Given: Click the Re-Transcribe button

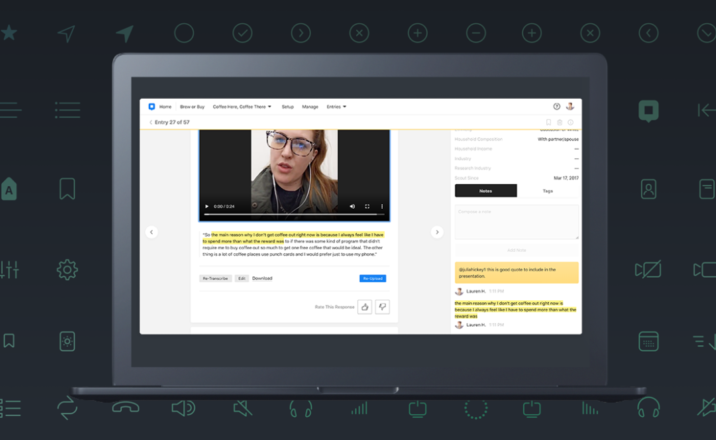Looking at the screenshot, I should pyautogui.click(x=215, y=278).
